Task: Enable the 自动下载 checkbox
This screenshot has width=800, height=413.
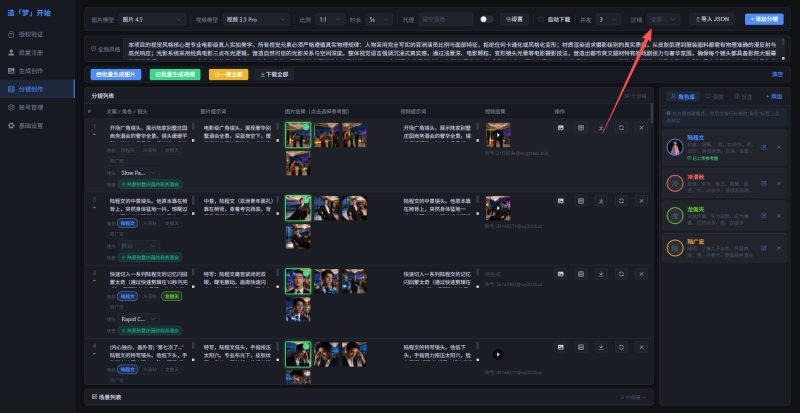Action: (x=540, y=19)
